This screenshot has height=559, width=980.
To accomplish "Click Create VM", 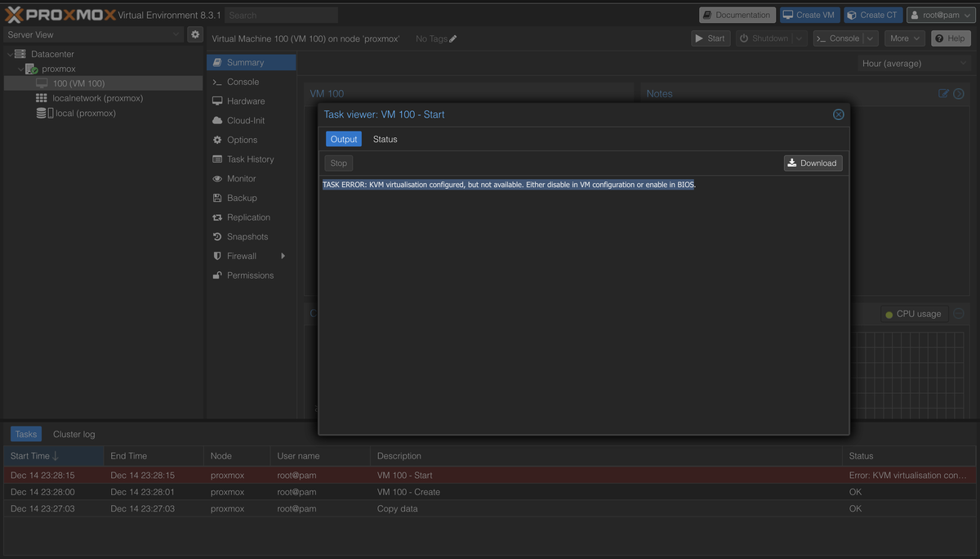I will [x=809, y=15].
